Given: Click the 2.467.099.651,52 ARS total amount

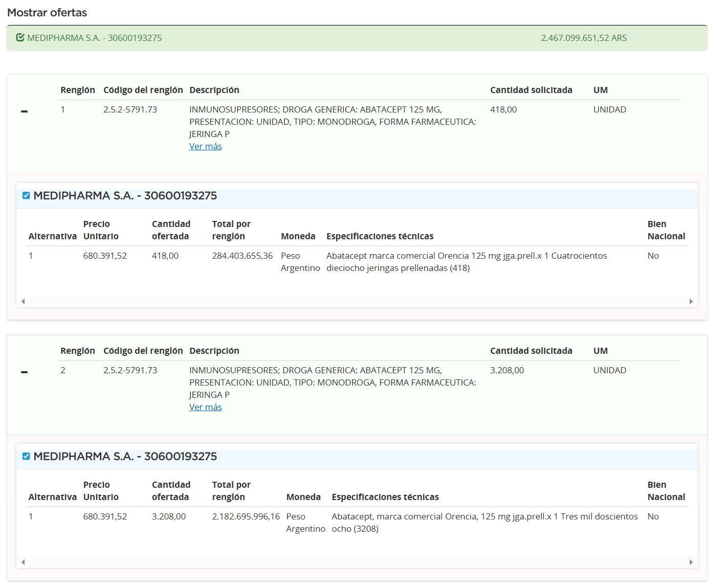Looking at the screenshot, I should tap(583, 38).
